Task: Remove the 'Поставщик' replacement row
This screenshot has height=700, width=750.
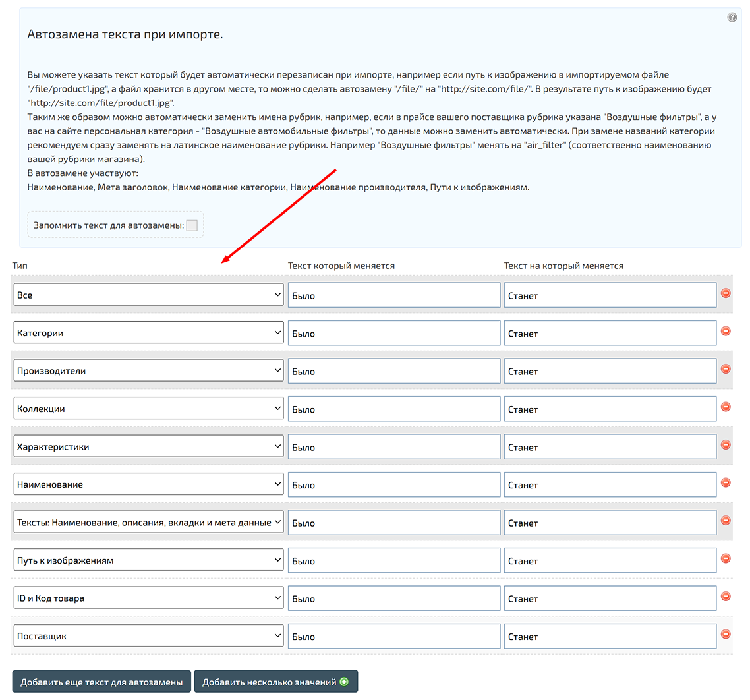Action: coord(725,636)
